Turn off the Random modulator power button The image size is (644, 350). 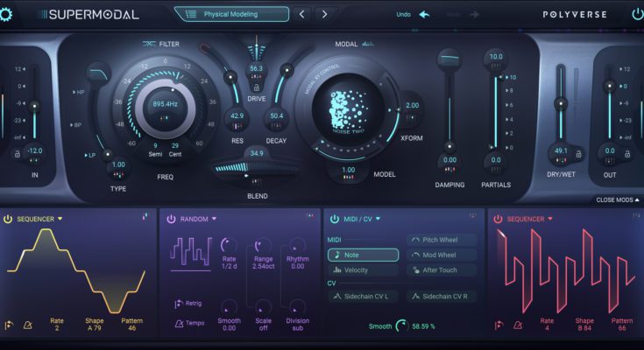click(x=170, y=219)
